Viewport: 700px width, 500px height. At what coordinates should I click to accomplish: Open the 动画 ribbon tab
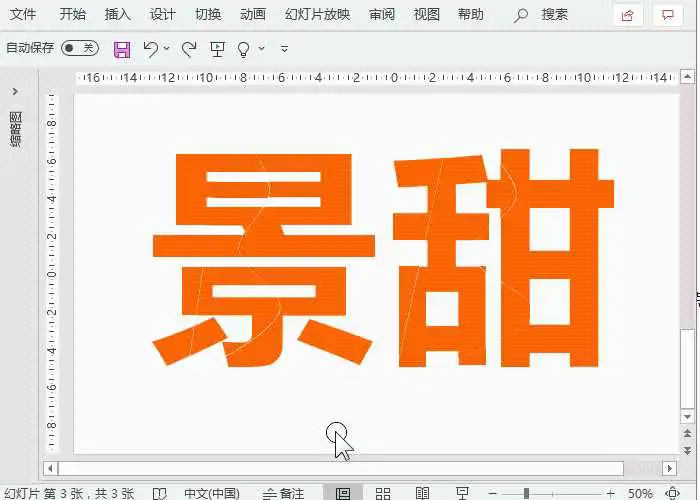253,14
